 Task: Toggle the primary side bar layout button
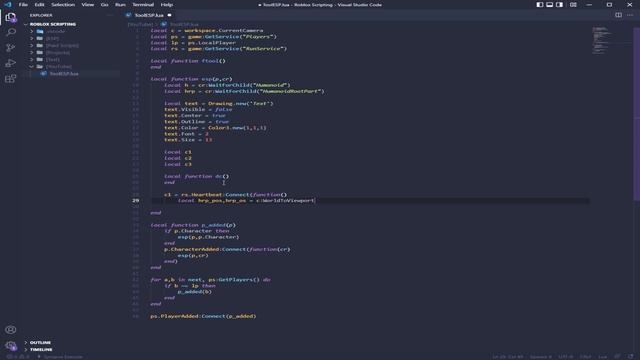pos(540,4)
